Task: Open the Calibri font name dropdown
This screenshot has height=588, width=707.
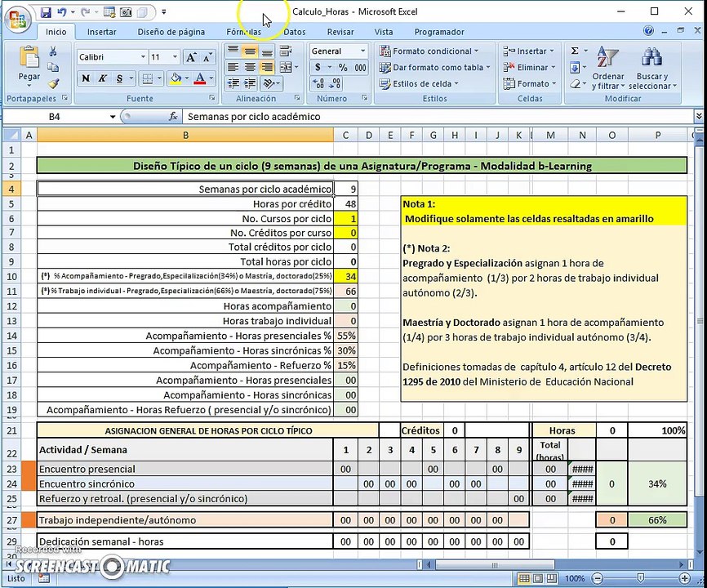Action: 143,57
